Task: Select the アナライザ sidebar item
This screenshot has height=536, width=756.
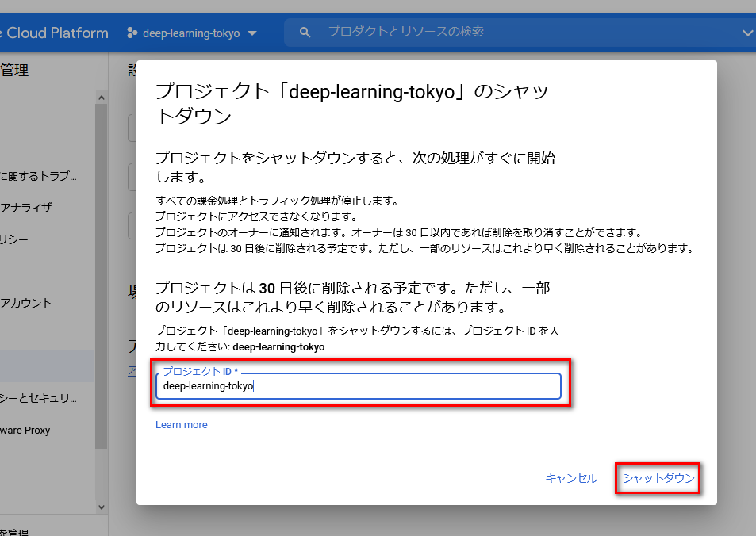Action: [26, 208]
